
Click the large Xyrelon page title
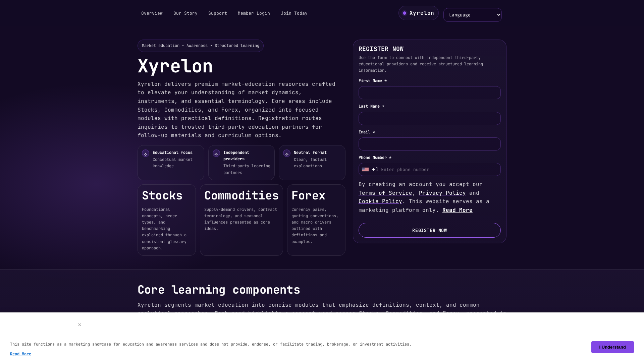[175, 66]
